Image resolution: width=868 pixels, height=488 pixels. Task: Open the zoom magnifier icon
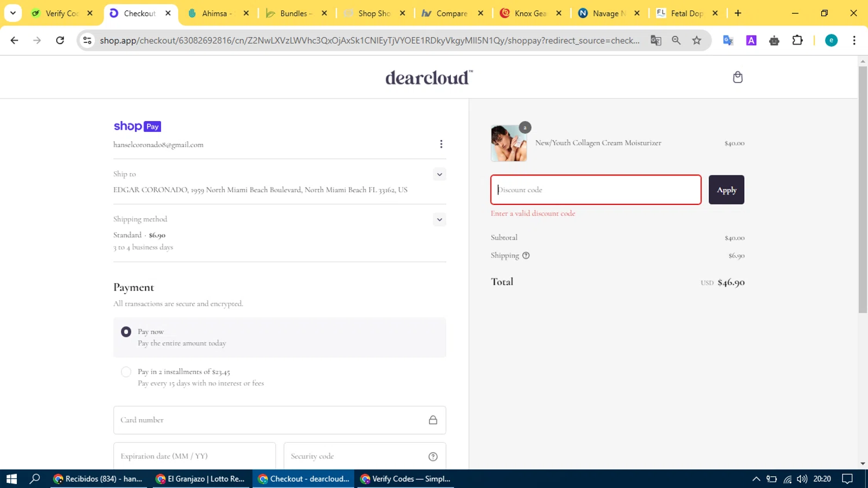676,40
